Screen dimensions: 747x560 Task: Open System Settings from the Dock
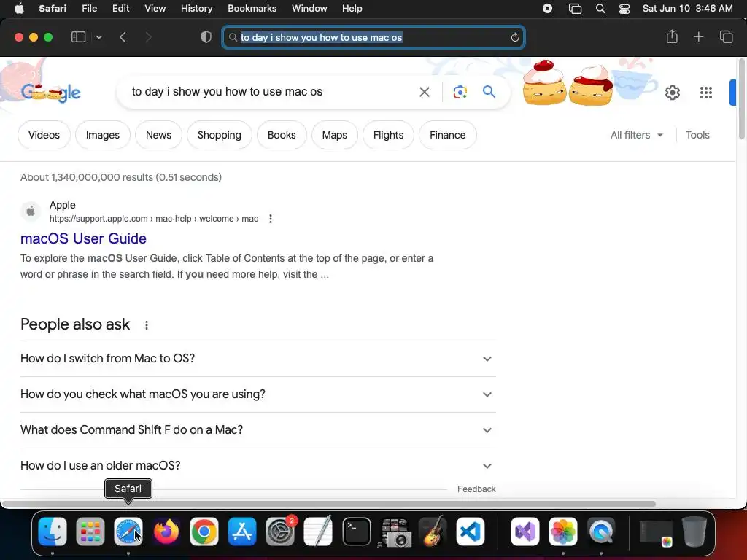pyautogui.click(x=280, y=532)
